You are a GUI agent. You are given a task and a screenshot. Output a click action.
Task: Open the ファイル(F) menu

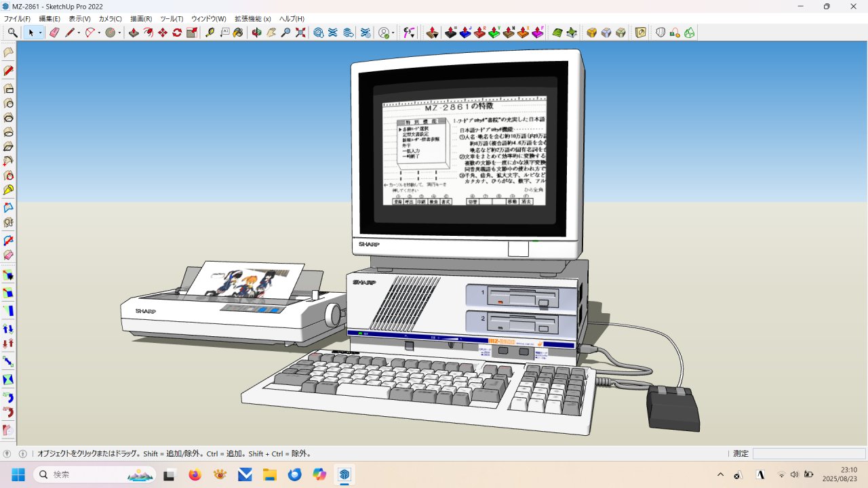pos(18,19)
